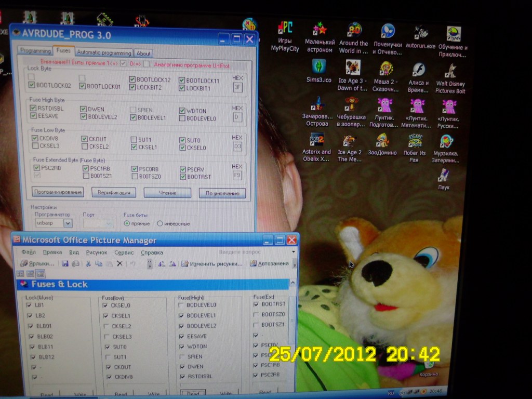Select the Корзина recycle bin icon
This screenshot has height=399, width=532.
pyautogui.click(x=429, y=369)
